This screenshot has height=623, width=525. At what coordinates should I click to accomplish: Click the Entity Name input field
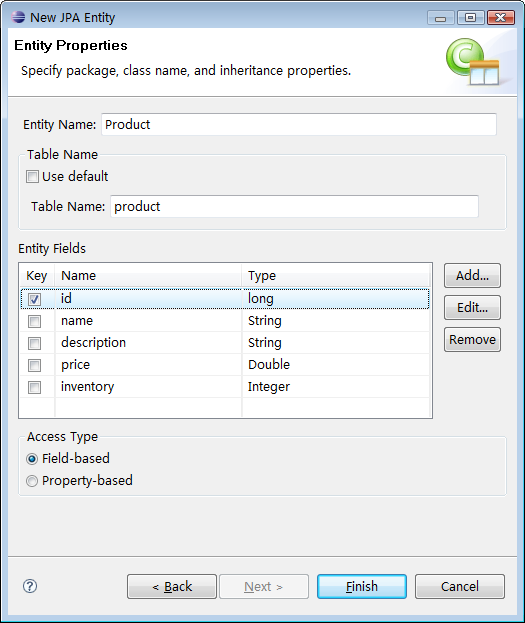pyautogui.click(x=299, y=124)
